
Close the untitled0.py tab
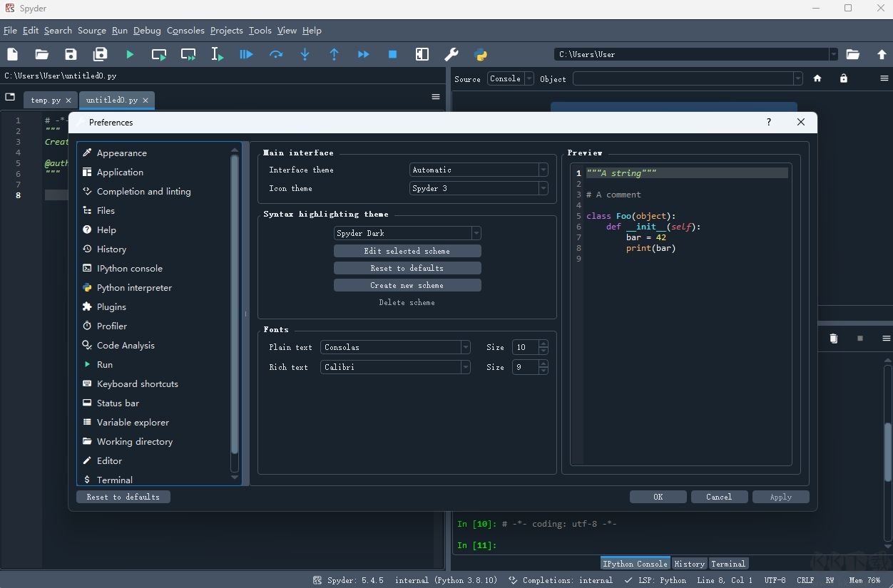[x=146, y=100]
